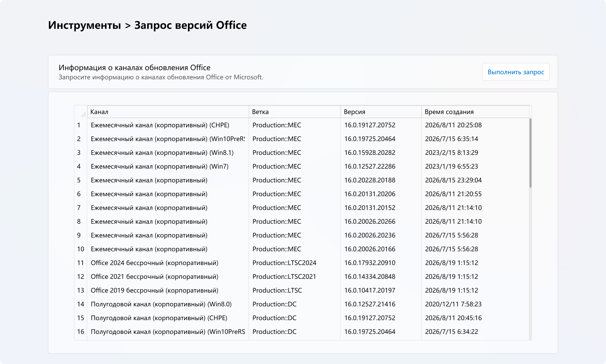Click version cell 16.0.20131.20152
The height and width of the screenshot is (364, 606).
381,208
